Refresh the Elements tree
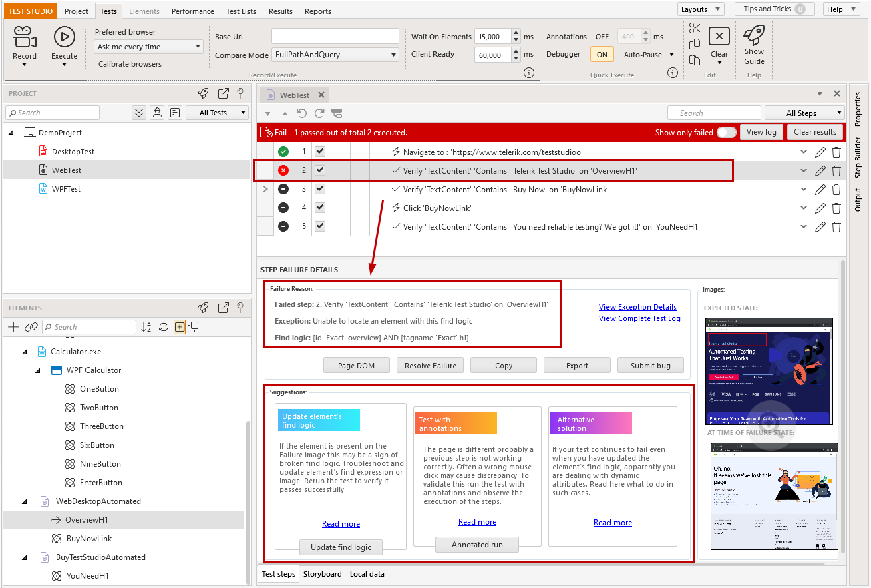The height and width of the screenshot is (588, 871). point(163,327)
